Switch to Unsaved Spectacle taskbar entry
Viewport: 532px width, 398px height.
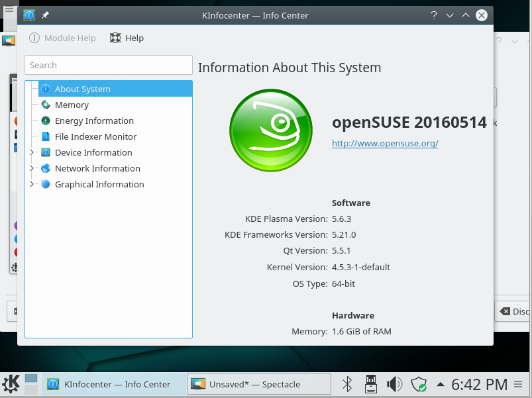click(259, 384)
